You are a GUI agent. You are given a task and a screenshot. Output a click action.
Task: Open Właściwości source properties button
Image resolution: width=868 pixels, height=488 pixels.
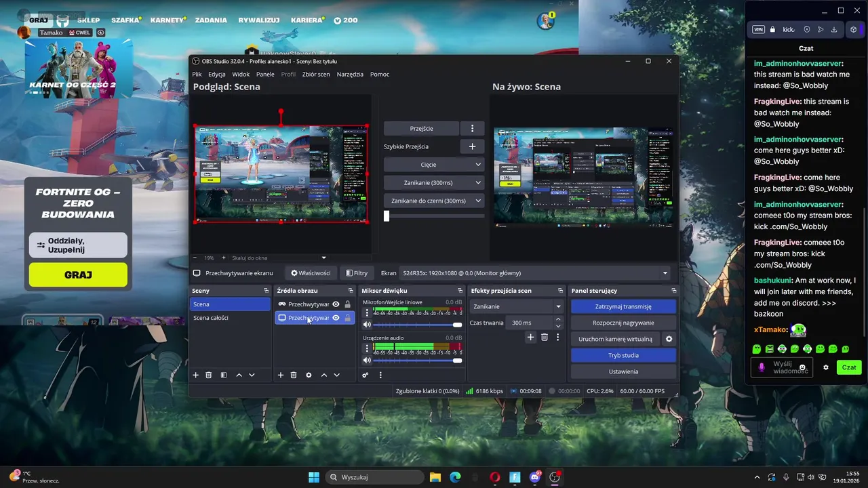pyautogui.click(x=311, y=273)
